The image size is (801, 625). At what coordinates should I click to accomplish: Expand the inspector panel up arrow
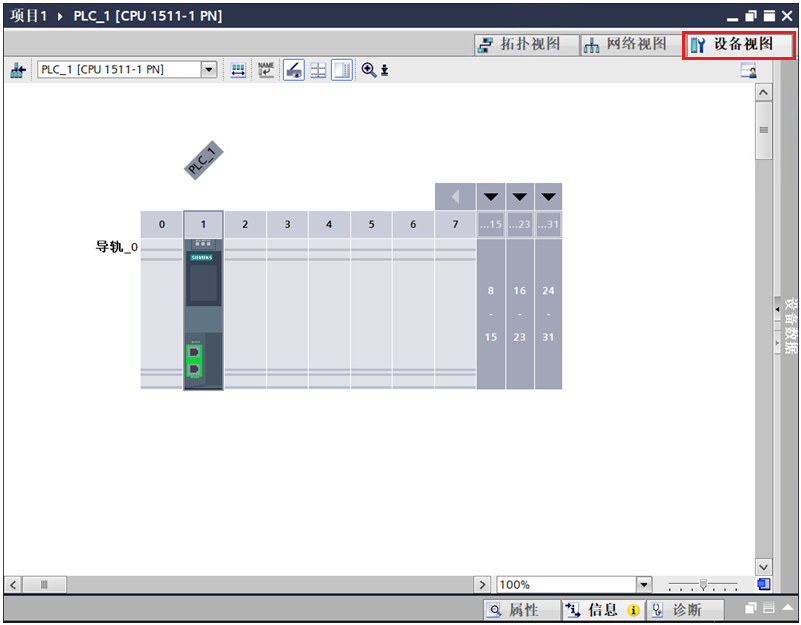click(788, 608)
